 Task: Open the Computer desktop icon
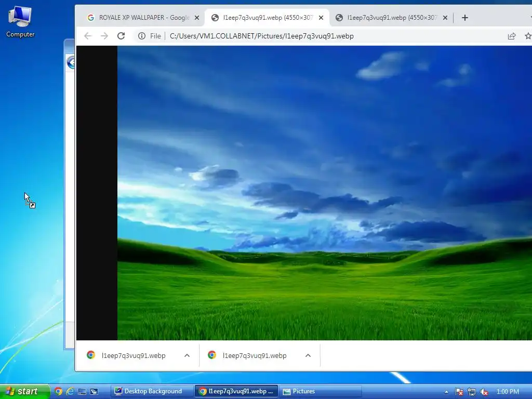pyautogui.click(x=20, y=22)
